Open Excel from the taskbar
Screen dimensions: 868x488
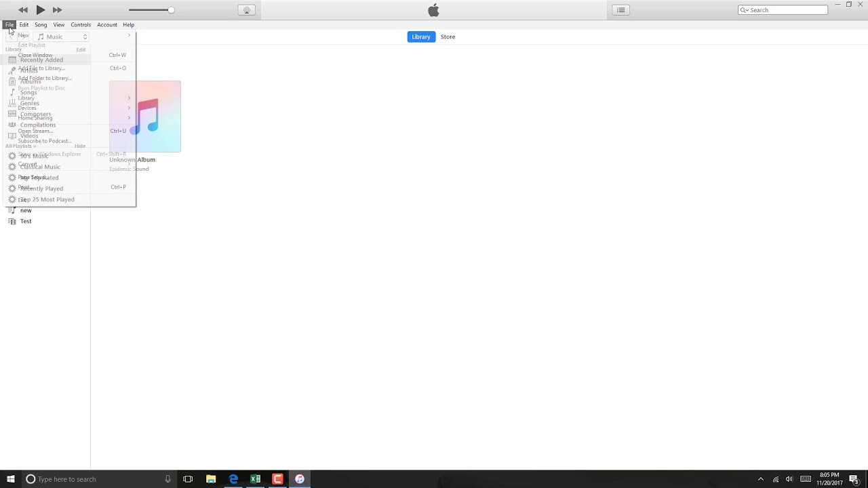click(255, 479)
